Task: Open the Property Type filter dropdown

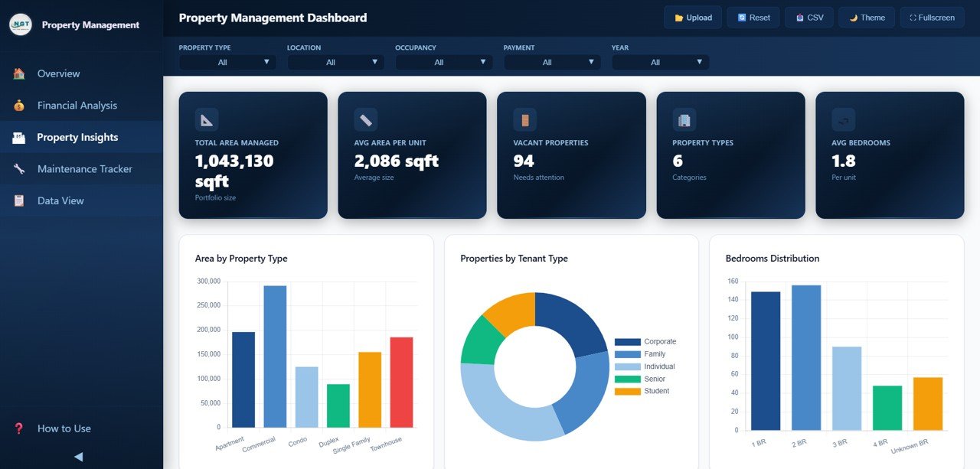Action: point(227,62)
